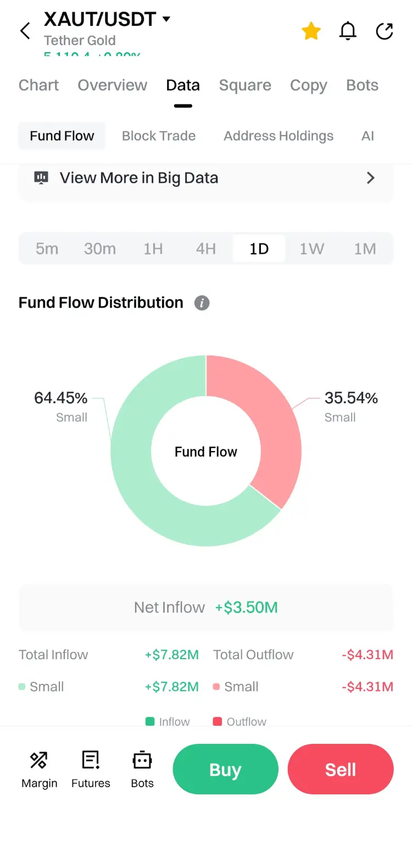412x868 pixels.
Task: Toggle the favorite star for XAUT/USDT
Action: coord(311,31)
